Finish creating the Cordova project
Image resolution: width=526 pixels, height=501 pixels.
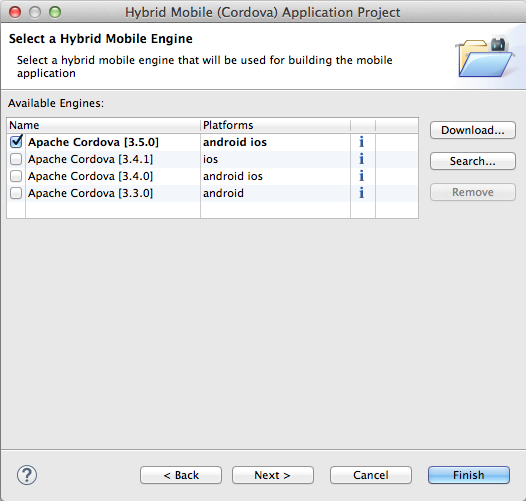pos(469,475)
